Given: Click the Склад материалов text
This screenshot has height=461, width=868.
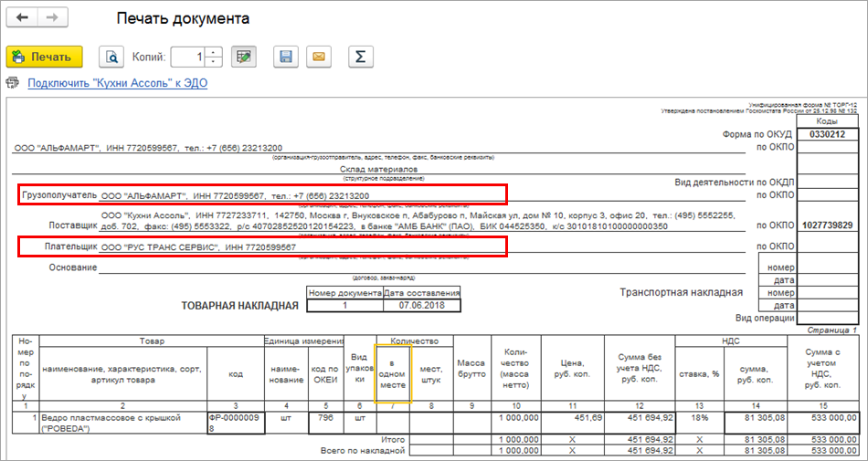Looking at the screenshot, I should coord(380,169).
